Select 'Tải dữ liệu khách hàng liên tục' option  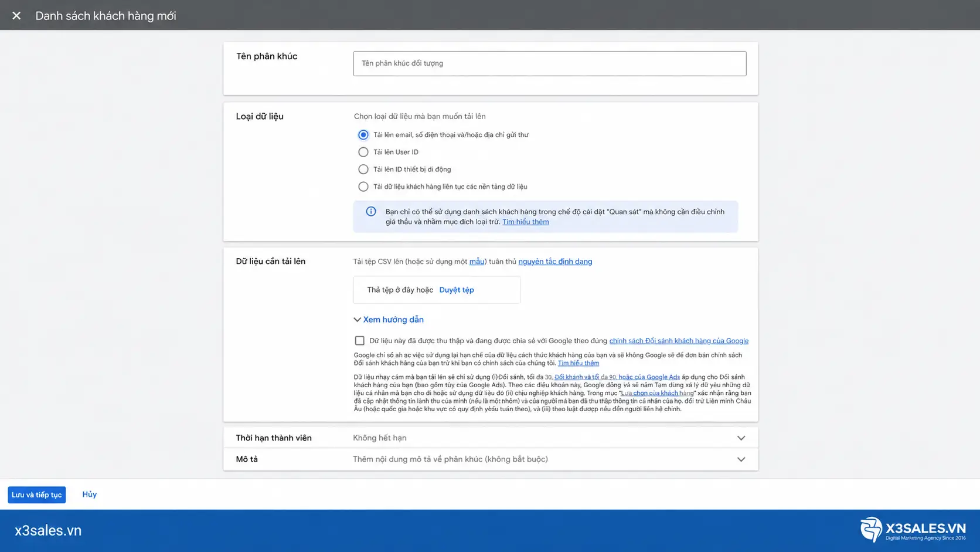(363, 187)
